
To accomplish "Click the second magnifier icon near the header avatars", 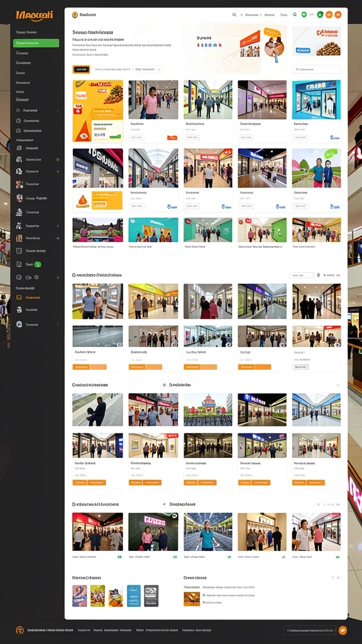I will click(x=295, y=15).
